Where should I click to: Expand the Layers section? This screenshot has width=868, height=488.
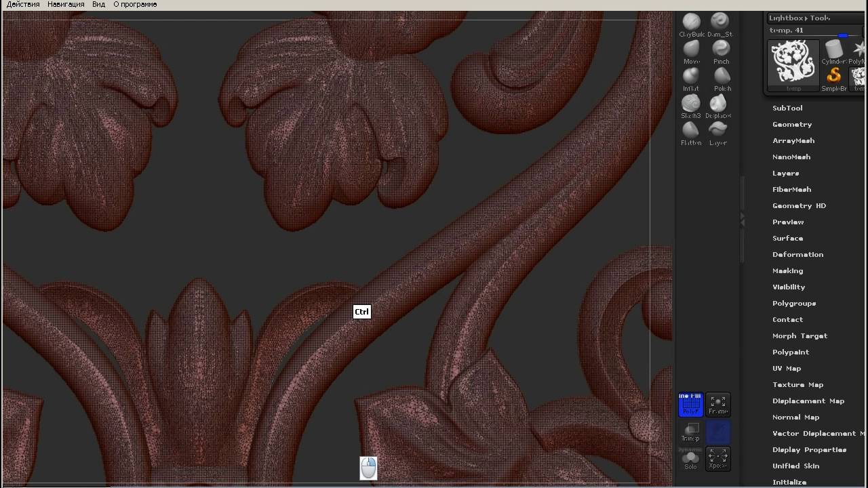coord(785,174)
